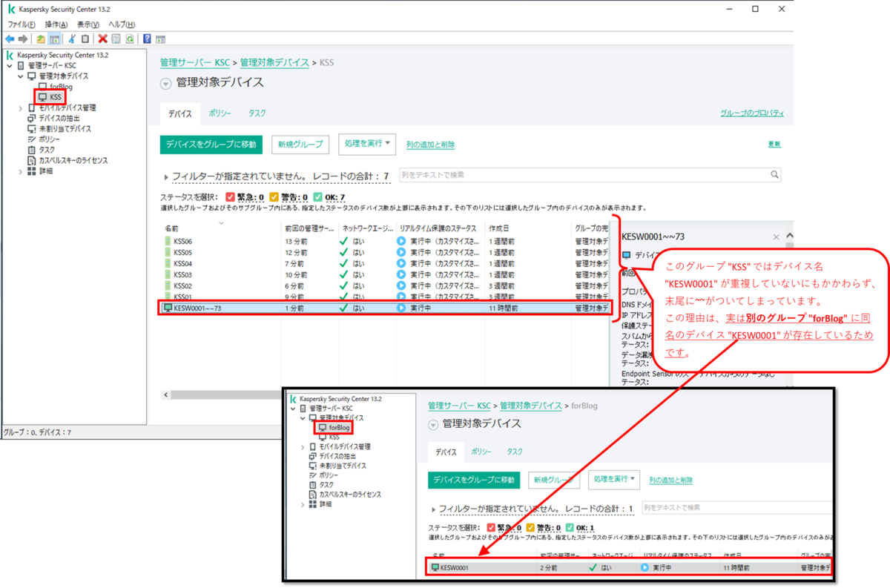This screenshot has height=588, width=890.
Task: Click the round dropdown beside 管理対象デバイス heading
Action: 165,83
